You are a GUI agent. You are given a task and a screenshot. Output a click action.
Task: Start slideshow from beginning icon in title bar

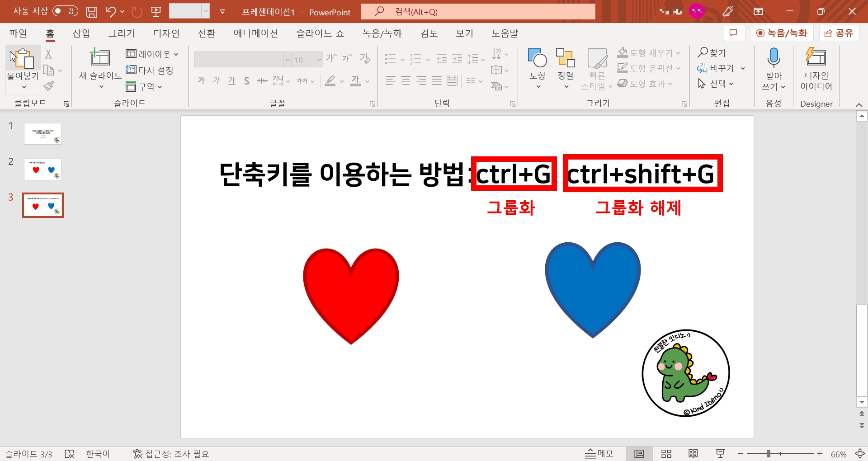coord(156,12)
